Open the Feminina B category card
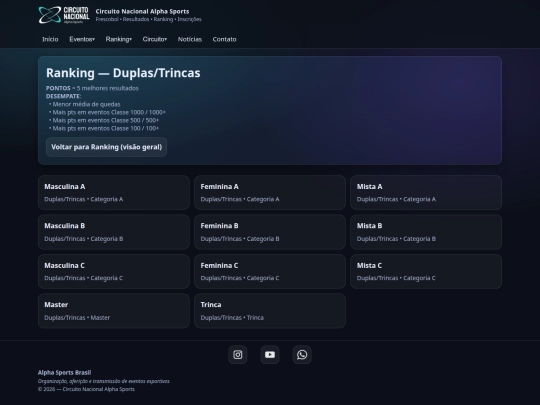540x405 pixels. tap(270, 232)
